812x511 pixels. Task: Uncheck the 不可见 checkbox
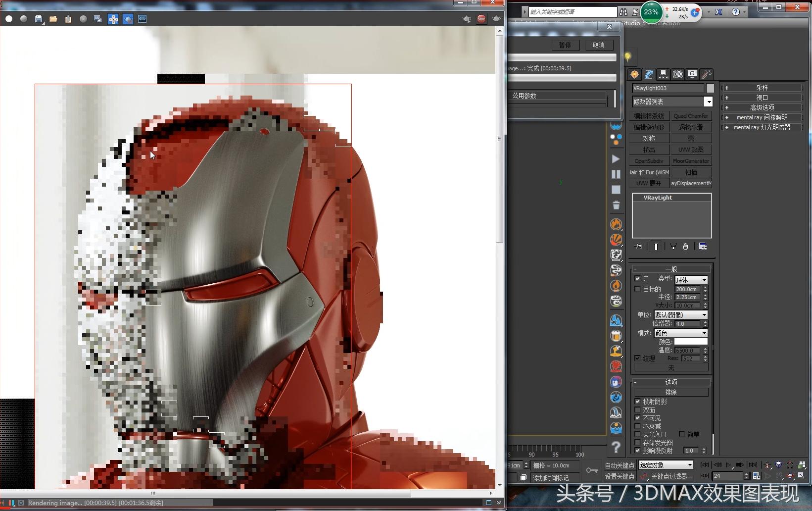coord(637,418)
